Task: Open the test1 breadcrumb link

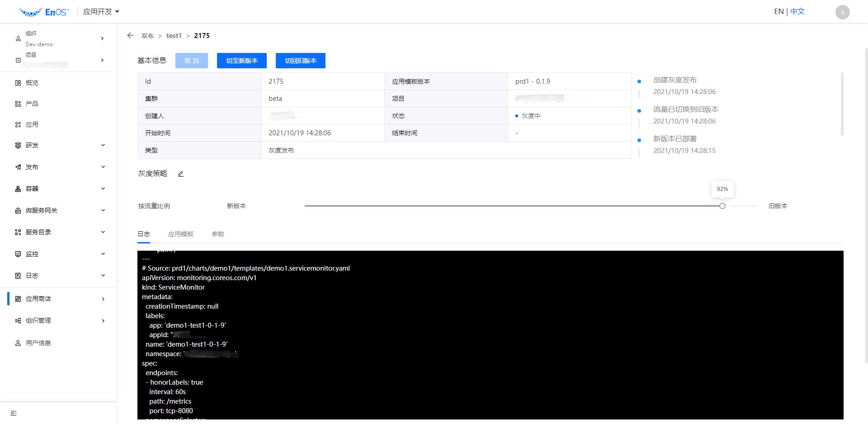Action: coord(174,35)
